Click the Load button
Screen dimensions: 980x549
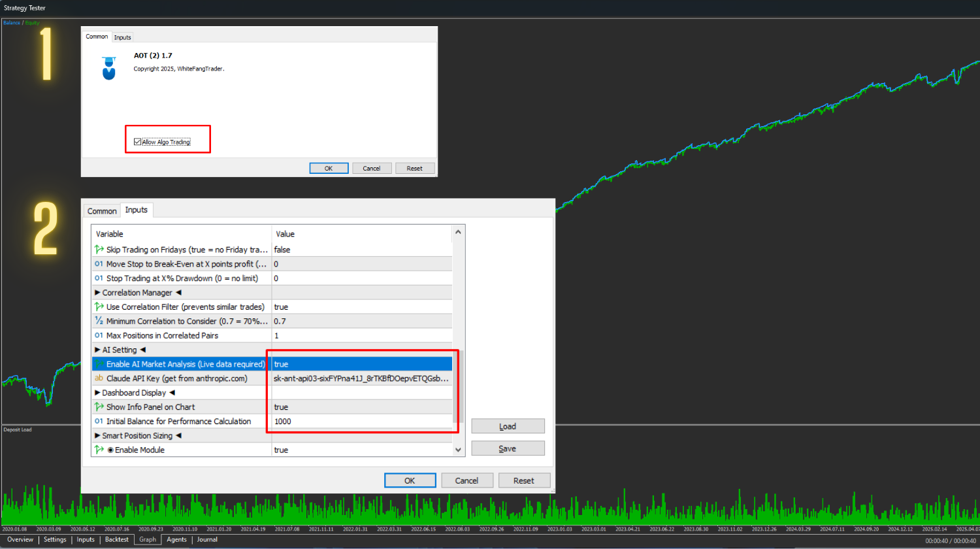[508, 426]
